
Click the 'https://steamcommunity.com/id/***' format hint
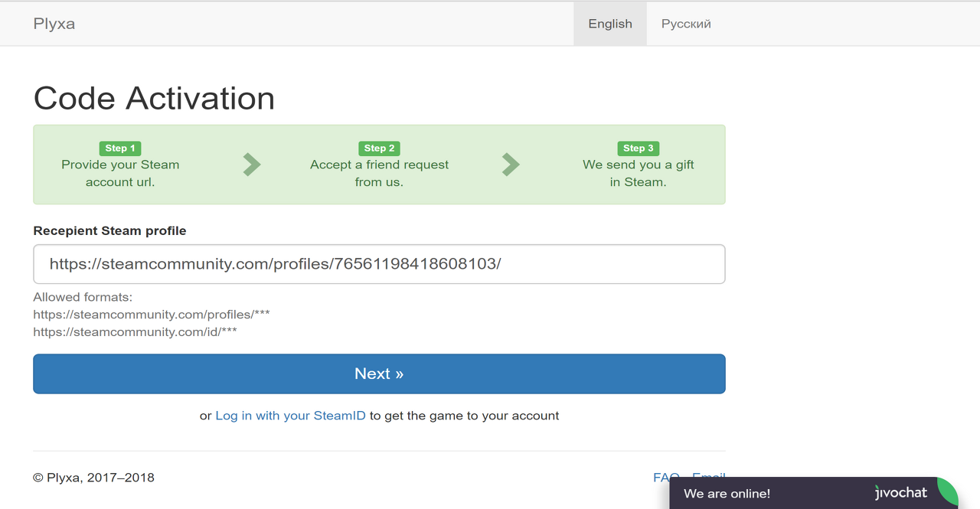[x=135, y=332]
